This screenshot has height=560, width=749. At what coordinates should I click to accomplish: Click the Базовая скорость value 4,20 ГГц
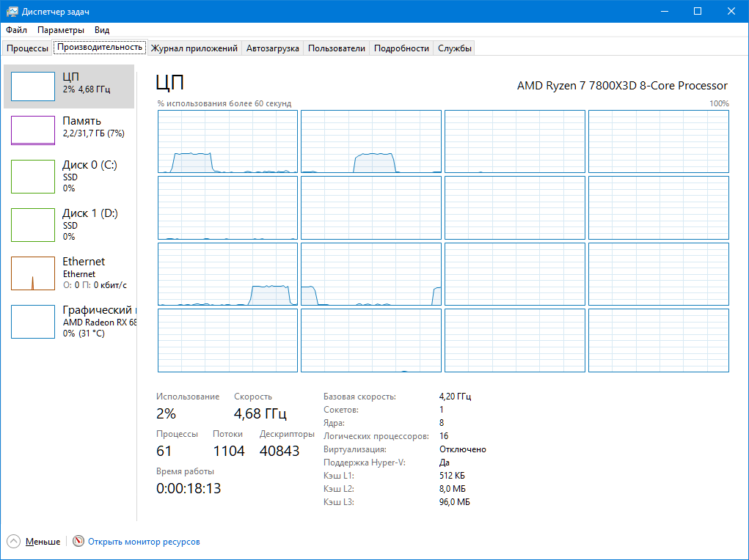(456, 397)
